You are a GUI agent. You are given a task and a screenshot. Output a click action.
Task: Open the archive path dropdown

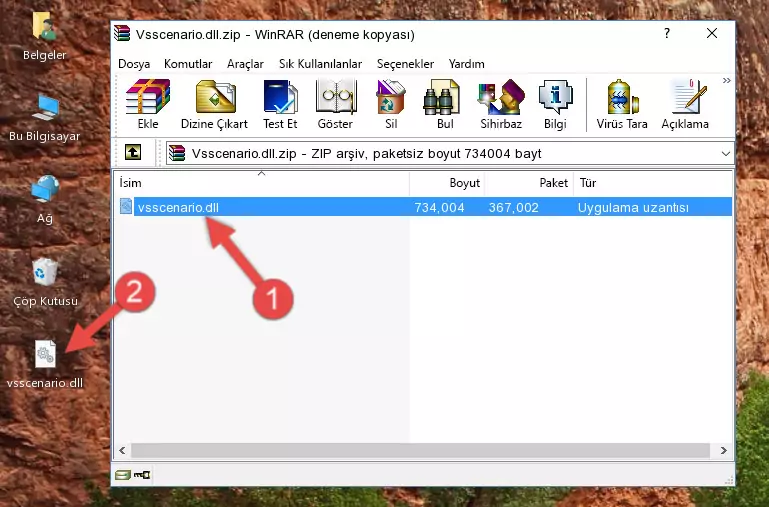pyautogui.click(x=726, y=153)
